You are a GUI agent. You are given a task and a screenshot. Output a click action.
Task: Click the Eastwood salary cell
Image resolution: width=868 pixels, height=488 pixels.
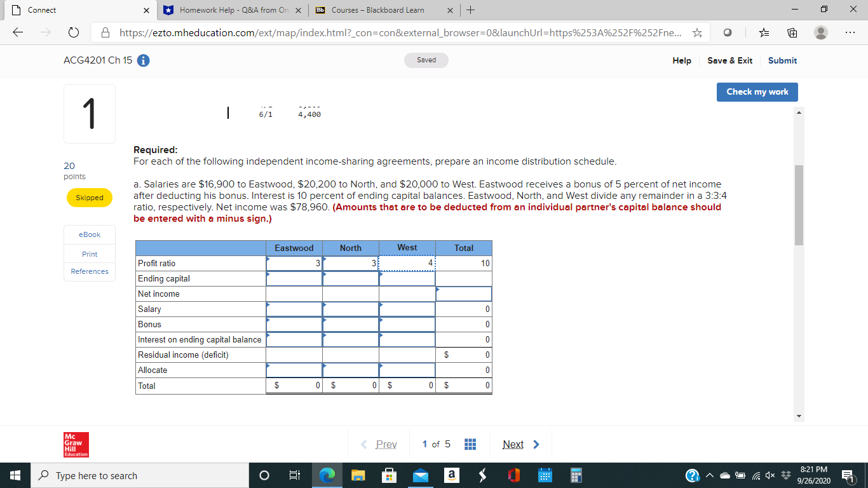click(x=294, y=309)
